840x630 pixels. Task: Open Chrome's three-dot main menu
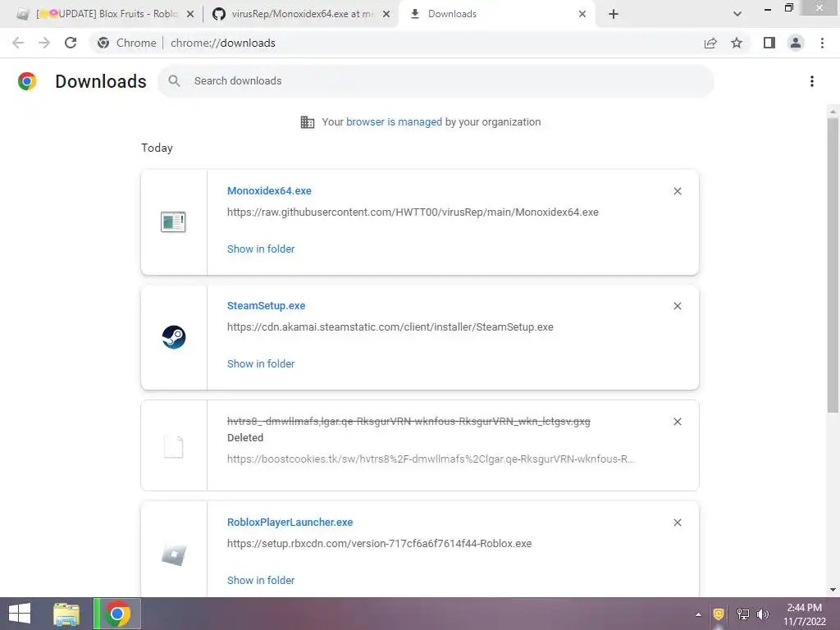(x=822, y=43)
